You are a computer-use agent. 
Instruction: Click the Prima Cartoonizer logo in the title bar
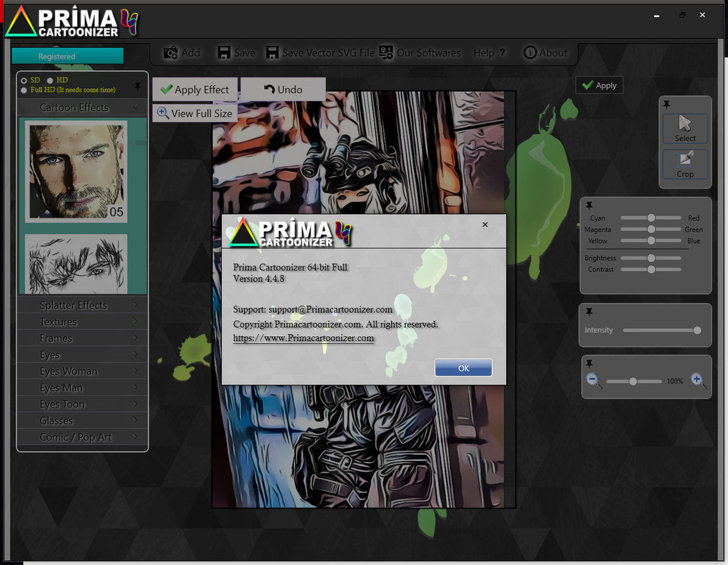click(x=72, y=21)
